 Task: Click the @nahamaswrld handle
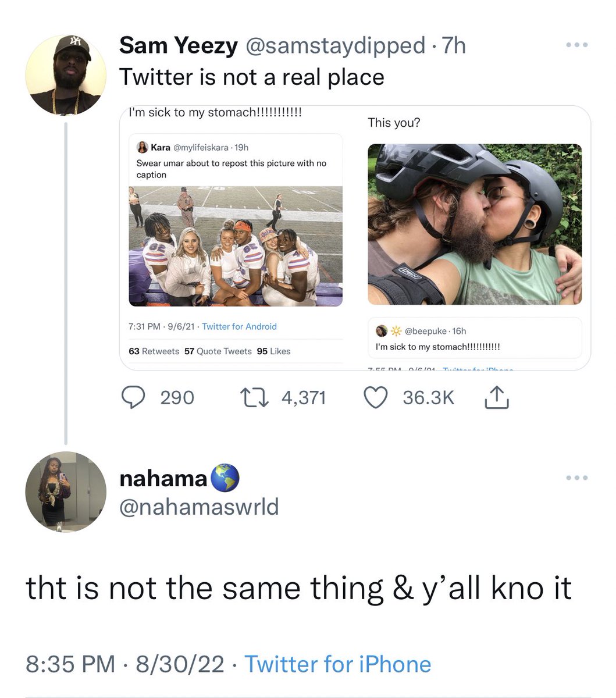click(199, 506)
